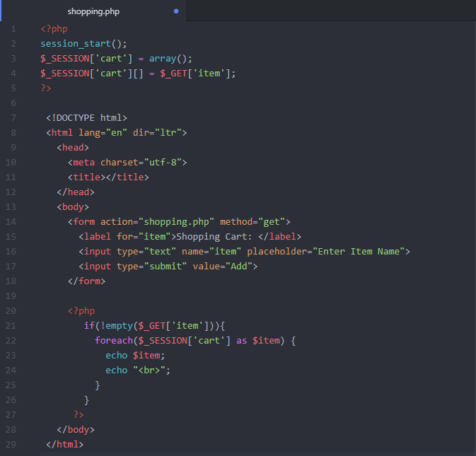Click line number 6 in the gutter
This screenshot has width=476, height=456.
[13, 103]
